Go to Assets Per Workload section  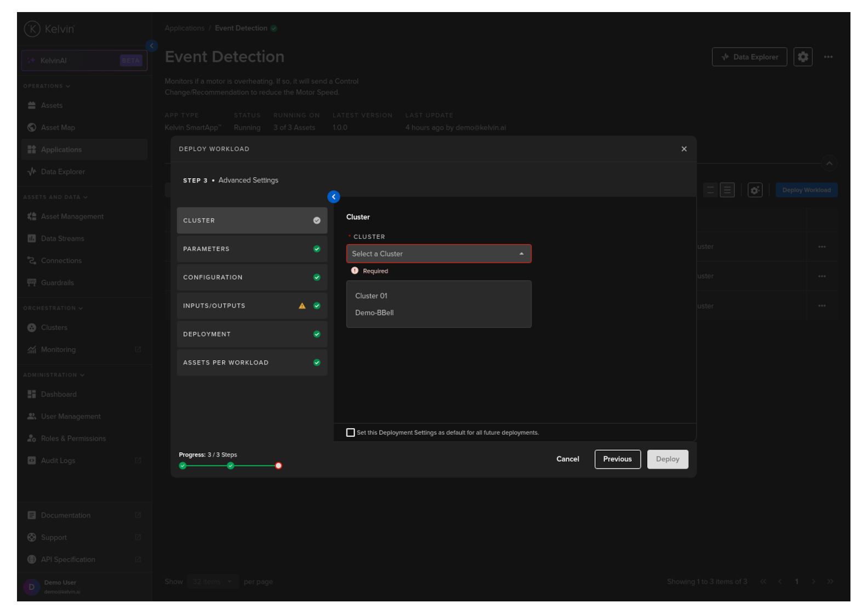(x=252, y=363)
